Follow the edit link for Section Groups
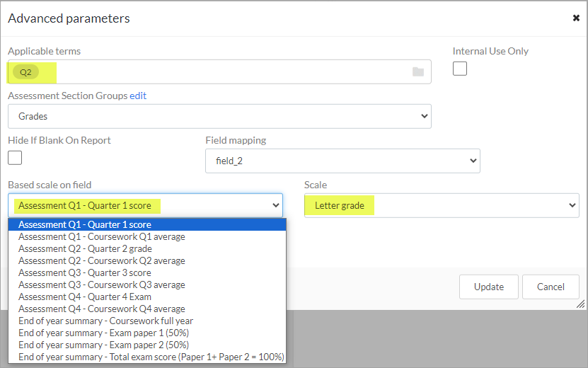The width and height of the screenshot is (588, 368). click(x=138, y=96)
